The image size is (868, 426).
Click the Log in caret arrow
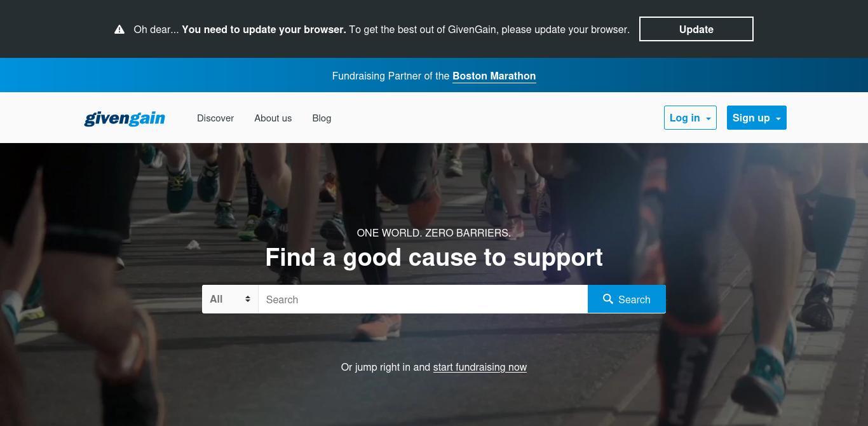coord(709,119)
